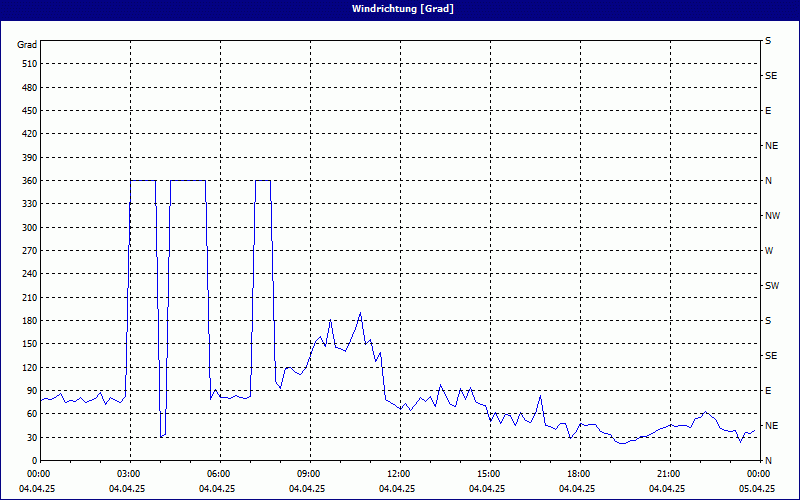800x500 pixels.
Task: Select the 120 y-axis value
Action: (x=30, y=367)
